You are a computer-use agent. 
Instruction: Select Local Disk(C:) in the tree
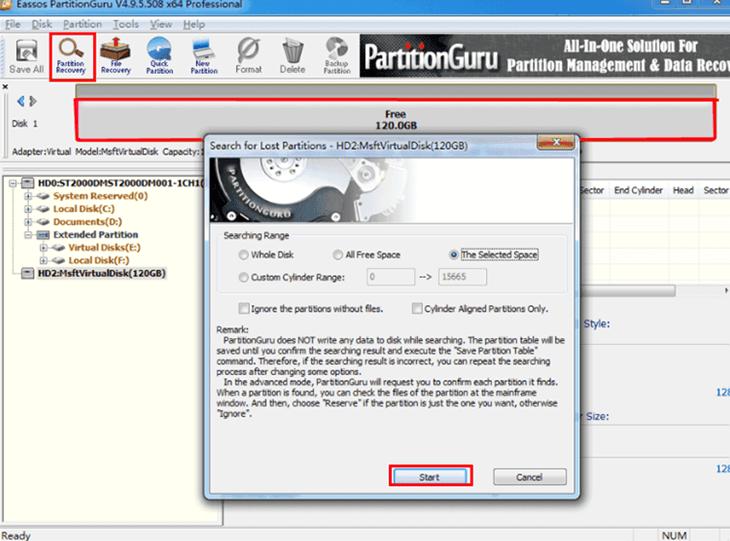(x=84, y=209)
